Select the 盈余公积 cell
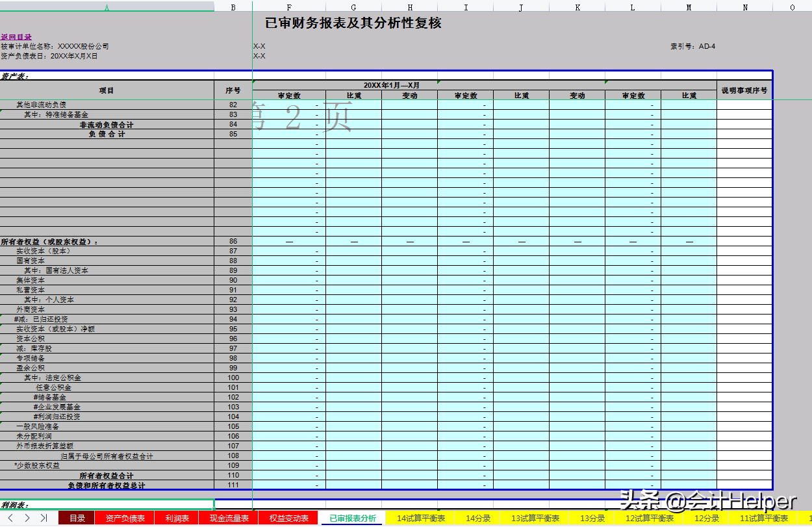Viewport: 812px width, 527px height. pyautogui.click(x=107, y=368)
